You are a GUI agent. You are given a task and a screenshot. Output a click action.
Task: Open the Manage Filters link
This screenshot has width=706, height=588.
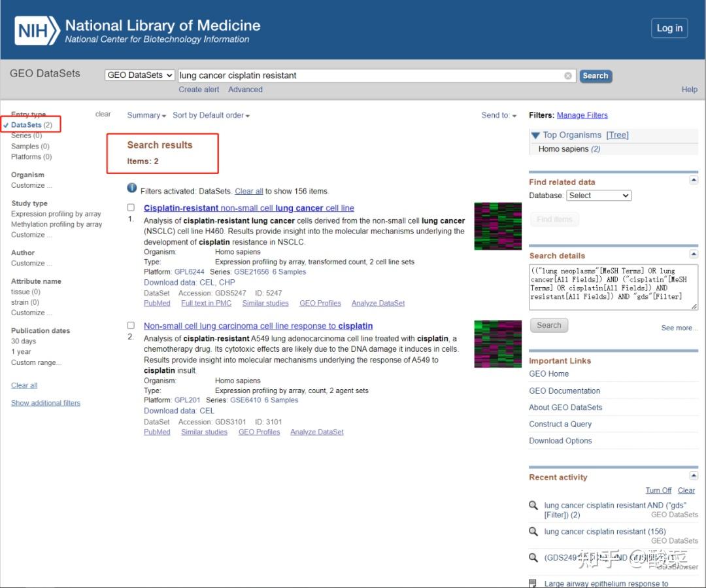pyautogui.click(x=582, y=115)
